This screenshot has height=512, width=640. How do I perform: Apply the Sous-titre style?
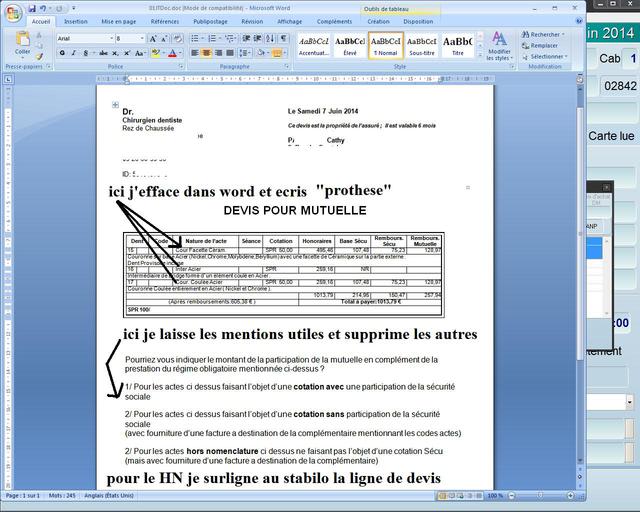[422, 45]
